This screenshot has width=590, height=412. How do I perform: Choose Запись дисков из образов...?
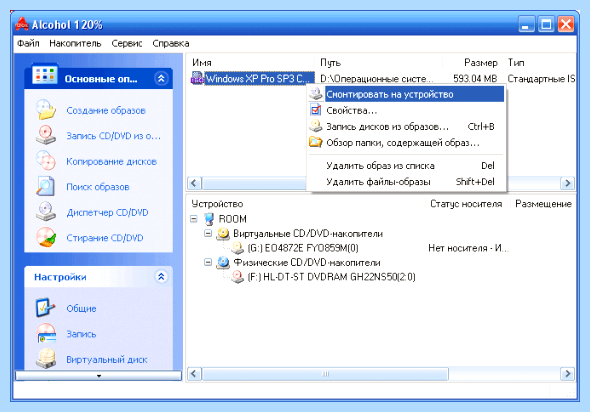406,126
